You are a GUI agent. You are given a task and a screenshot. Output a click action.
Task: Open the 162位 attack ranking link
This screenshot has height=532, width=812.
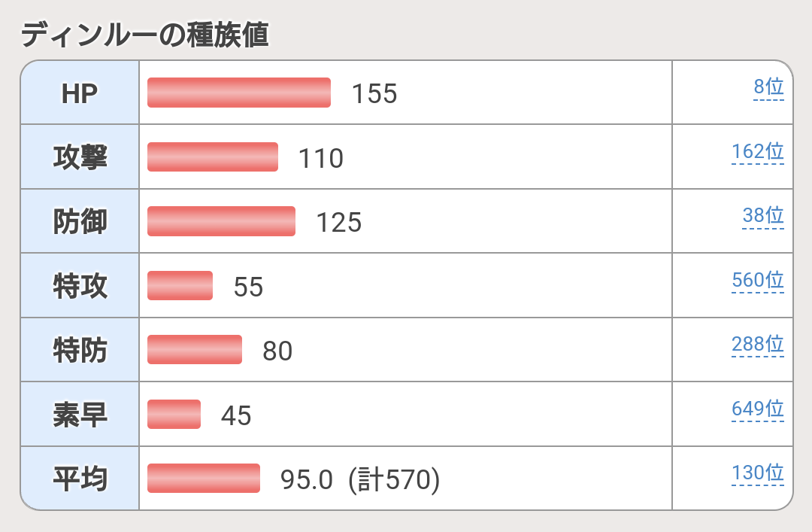758,152
